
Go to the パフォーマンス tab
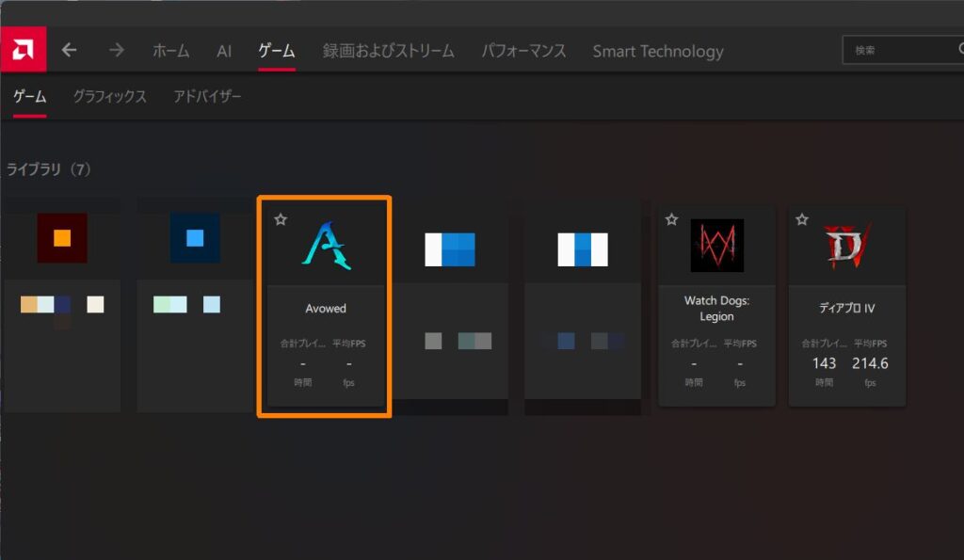[523, 51]
